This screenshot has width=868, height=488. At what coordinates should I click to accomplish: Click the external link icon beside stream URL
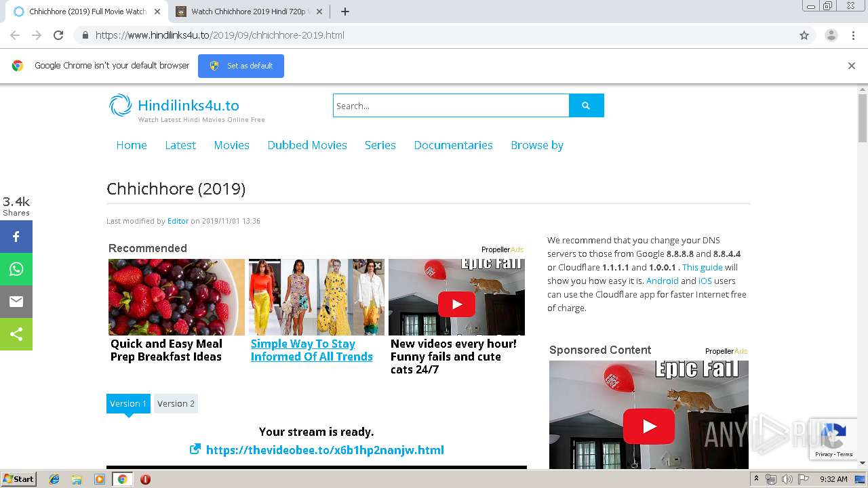click(195, 449)
